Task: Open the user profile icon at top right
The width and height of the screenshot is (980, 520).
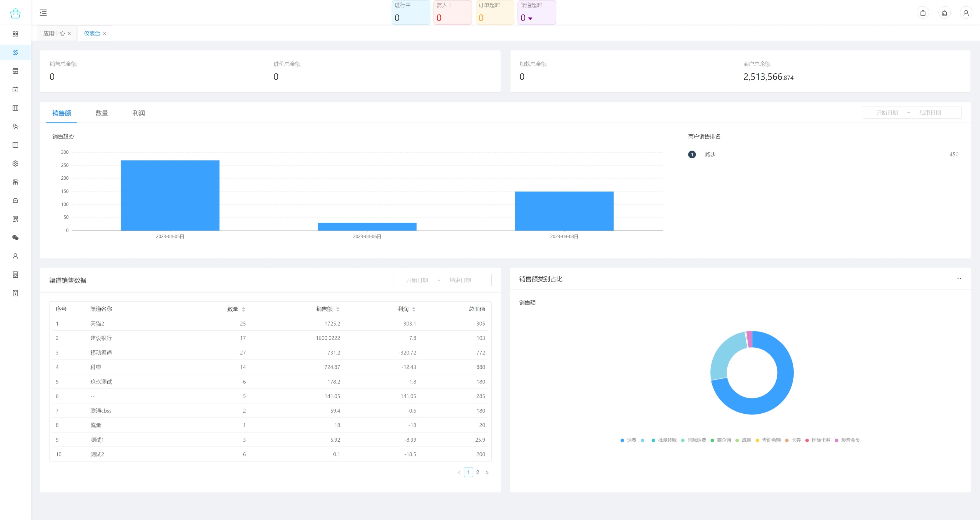Action: tap(965, 13)
